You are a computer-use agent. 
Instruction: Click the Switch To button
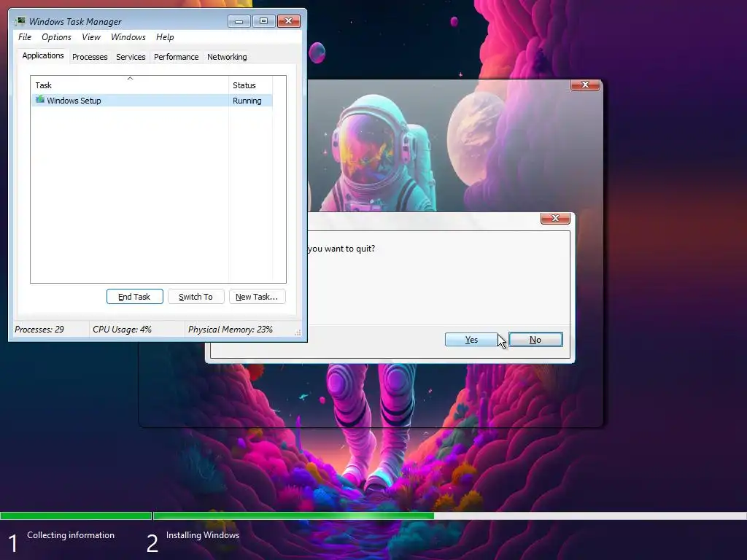(x=196, y=297)
